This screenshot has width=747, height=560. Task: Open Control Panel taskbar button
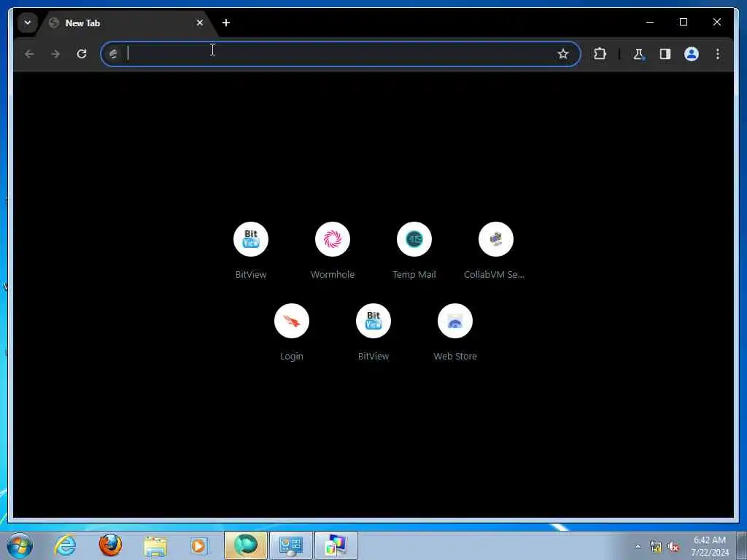tap(291, 545)
